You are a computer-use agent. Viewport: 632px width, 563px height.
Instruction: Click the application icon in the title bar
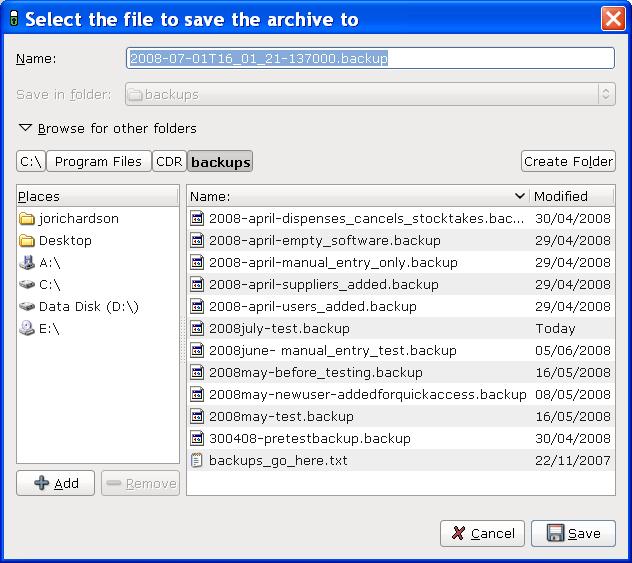(14, 19)
